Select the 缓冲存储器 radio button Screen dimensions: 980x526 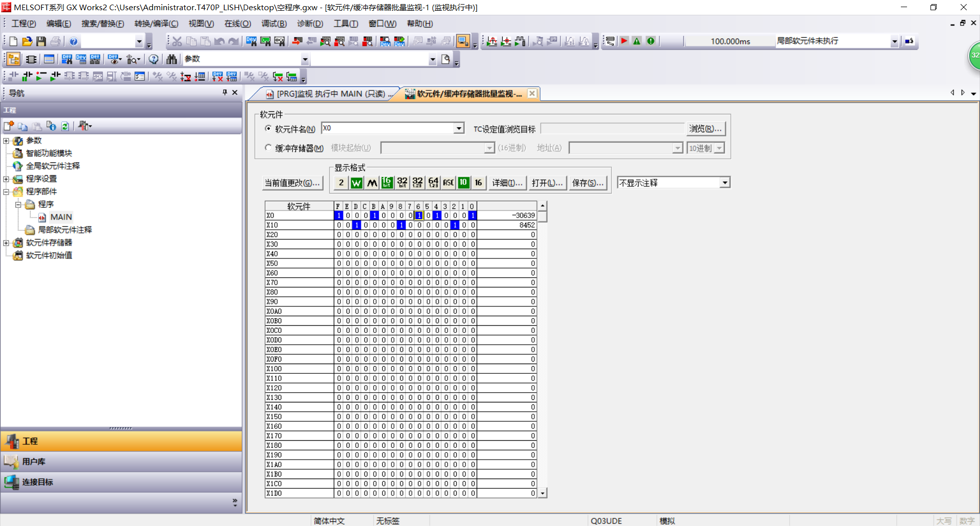(x=268, y=148)
